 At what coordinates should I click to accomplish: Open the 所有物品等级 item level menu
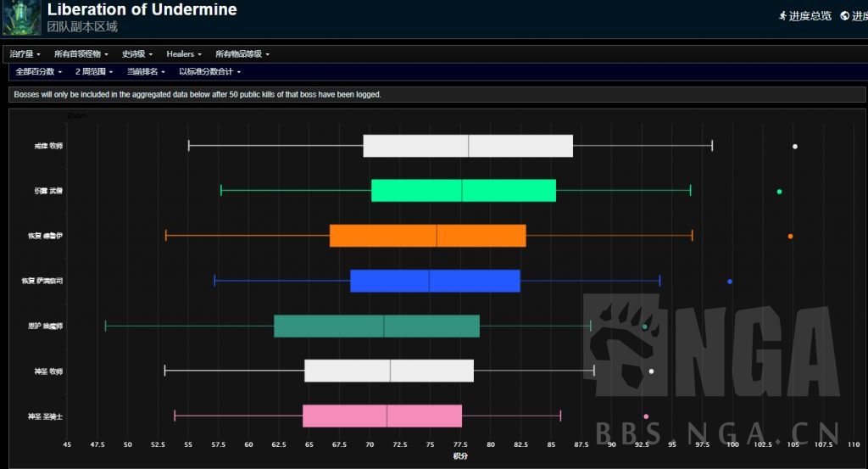(242, 54)
